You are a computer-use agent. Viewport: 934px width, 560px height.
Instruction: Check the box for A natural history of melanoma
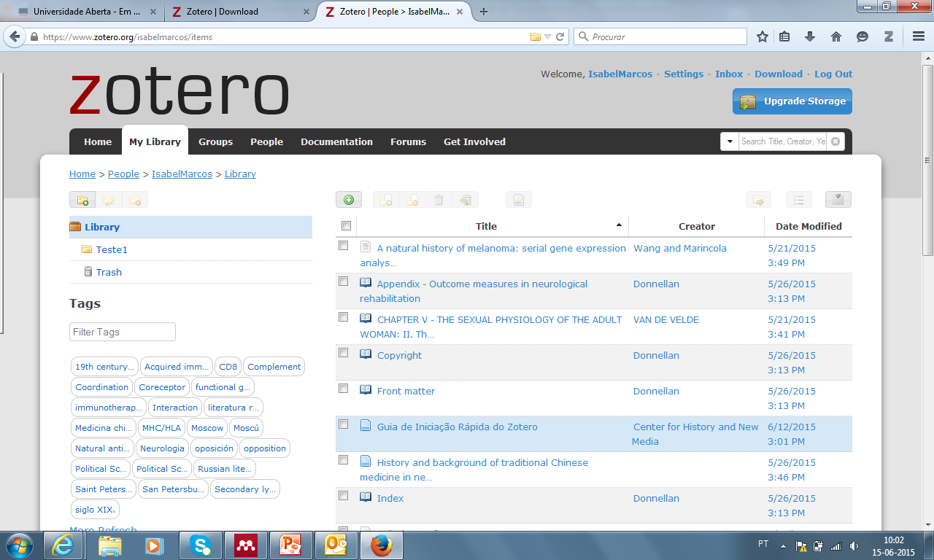[x=344, y=246]
